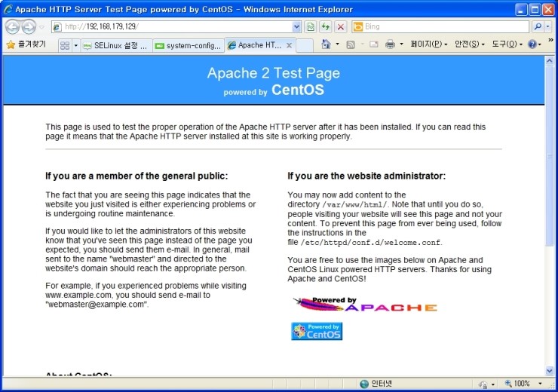Expand the Print options dropdown arrow
The height and width of the screenshot is (392, 558).
tap(401, 44)
